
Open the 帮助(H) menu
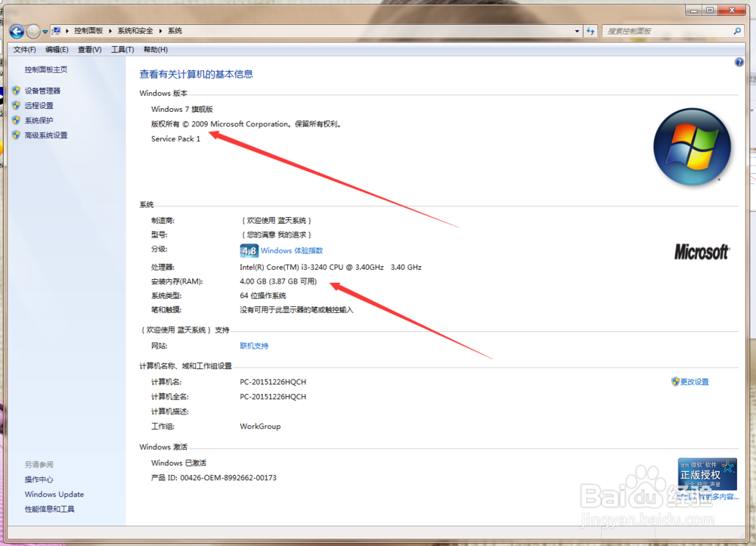click(155, 50)
